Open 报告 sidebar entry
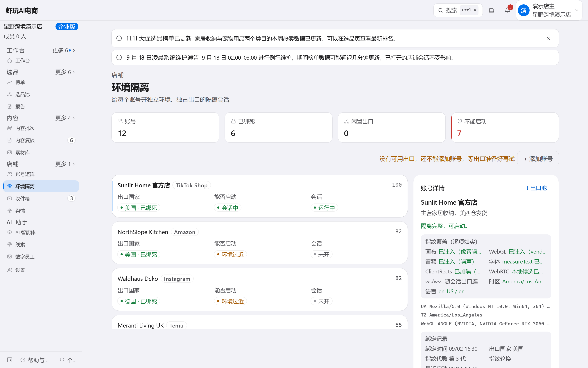The width and height of the screenshot is (588, 368). coord(41,107)
